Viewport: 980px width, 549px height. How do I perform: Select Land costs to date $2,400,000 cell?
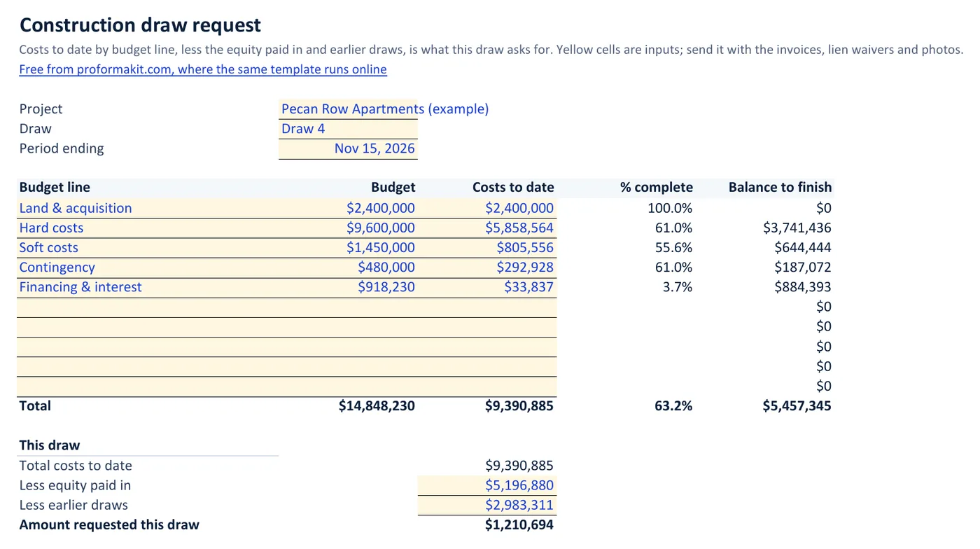487,208
